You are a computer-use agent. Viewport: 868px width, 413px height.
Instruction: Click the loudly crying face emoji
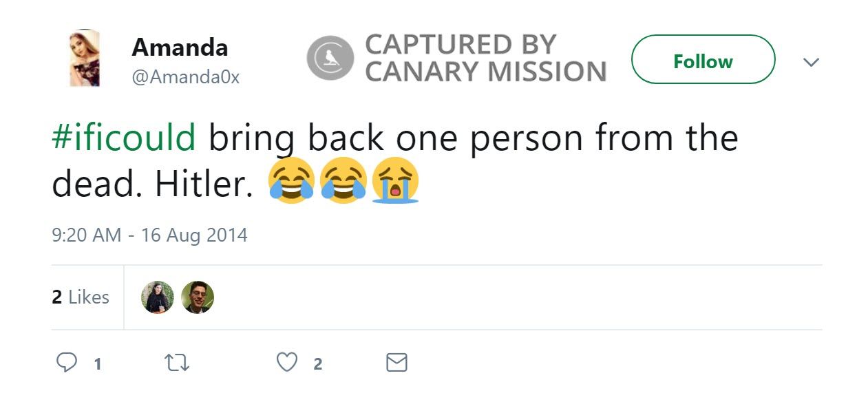pos(395,180)
